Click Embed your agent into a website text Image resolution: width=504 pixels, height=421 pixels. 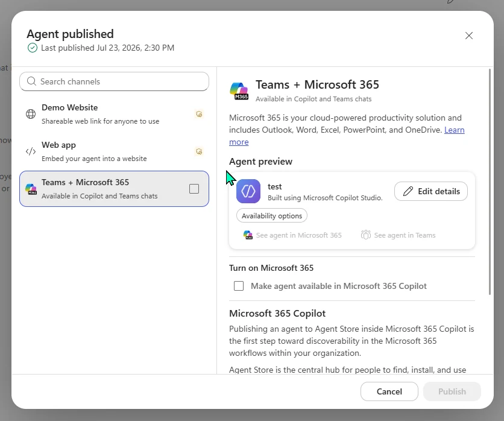(94, 159)
